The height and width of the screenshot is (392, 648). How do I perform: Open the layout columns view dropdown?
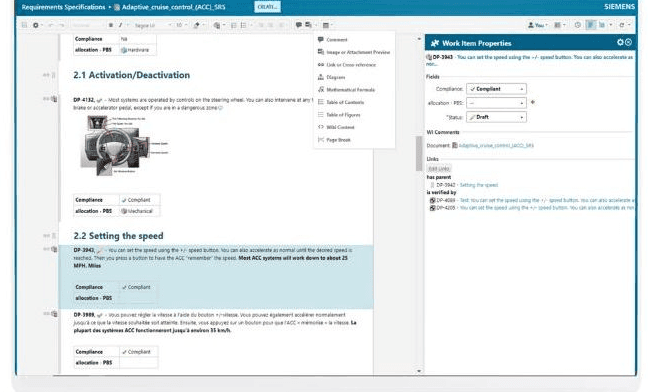[x=559, y=25]
